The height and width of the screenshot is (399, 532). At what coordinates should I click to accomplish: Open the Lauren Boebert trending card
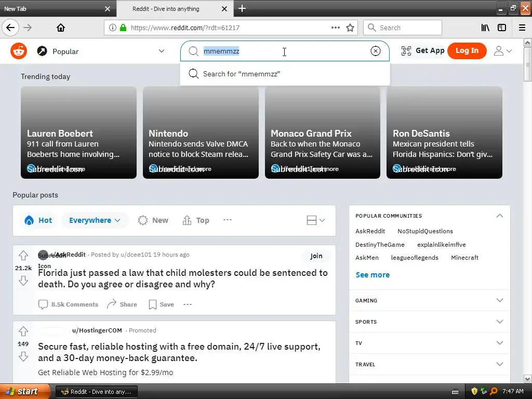click(x=79, y=132)
